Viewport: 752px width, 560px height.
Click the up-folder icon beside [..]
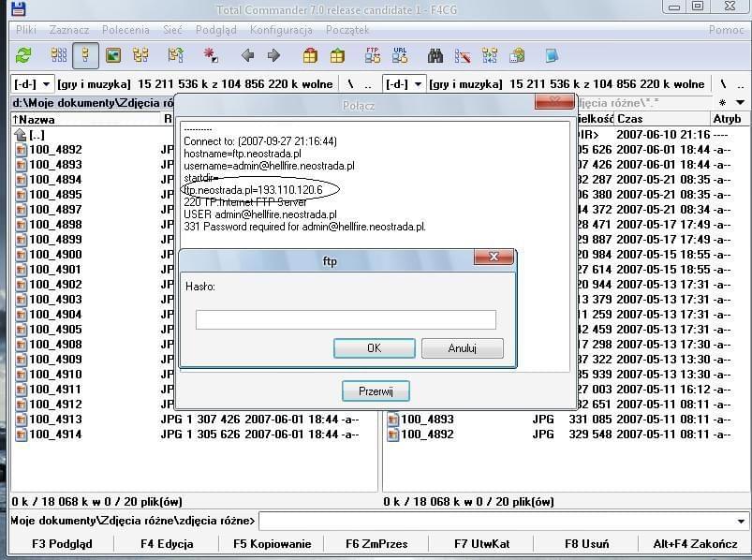click(x=21, y=135)
